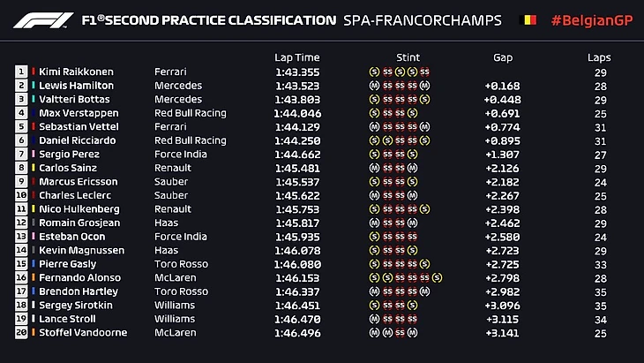Click position 1 number badge
The image size is (644, 363).
[20, 72]
